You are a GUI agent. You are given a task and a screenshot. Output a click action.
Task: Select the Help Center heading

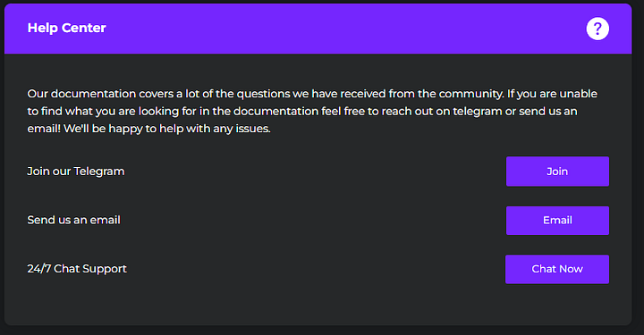click(66, 28)
